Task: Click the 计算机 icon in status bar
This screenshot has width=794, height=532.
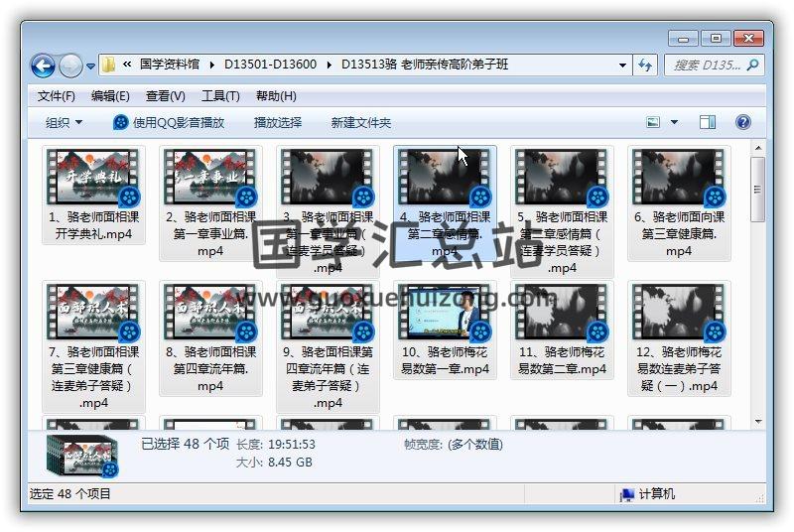Action: pos(627,493)
